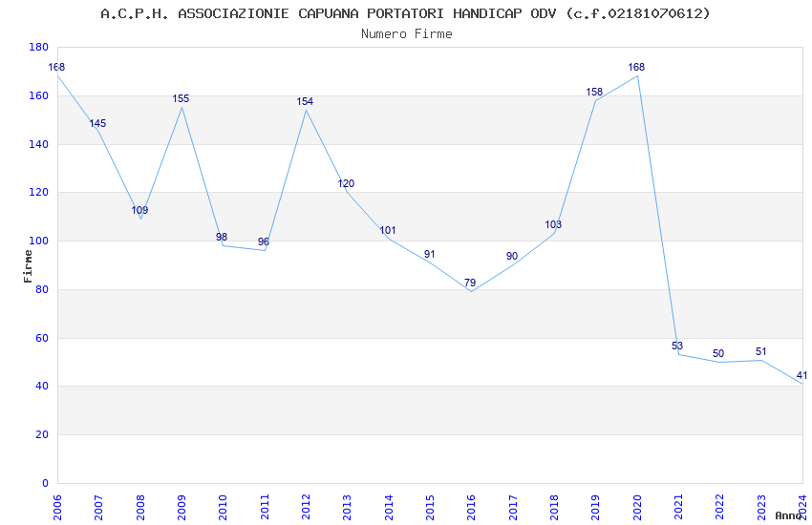Click the 2013 x-axis year tick
The image size is (812, 525).
click(347, 507)
